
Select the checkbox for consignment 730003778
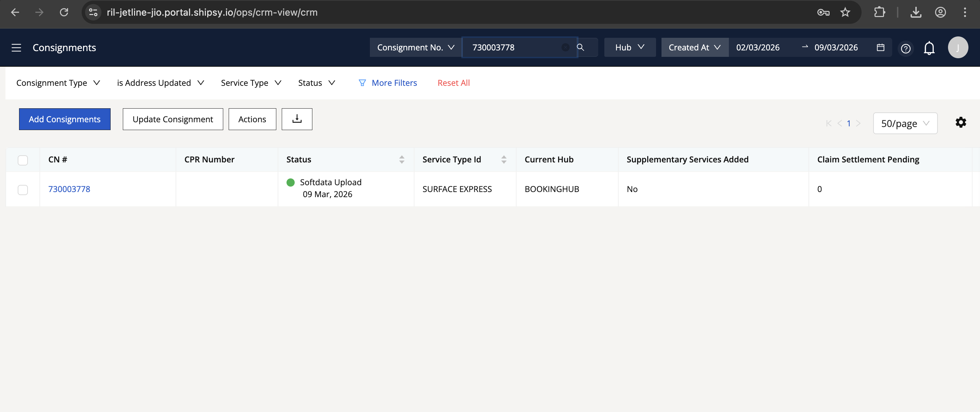pyautogui.click(x=23, y=190)
